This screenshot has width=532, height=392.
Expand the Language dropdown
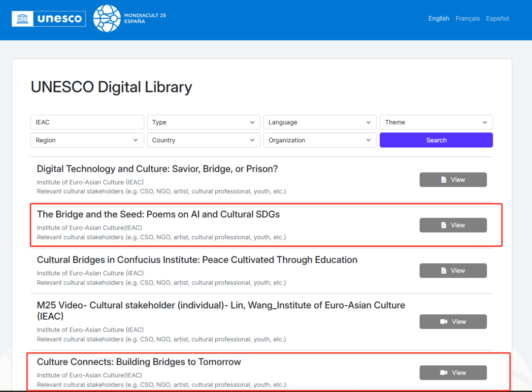[x=320, y=122]
